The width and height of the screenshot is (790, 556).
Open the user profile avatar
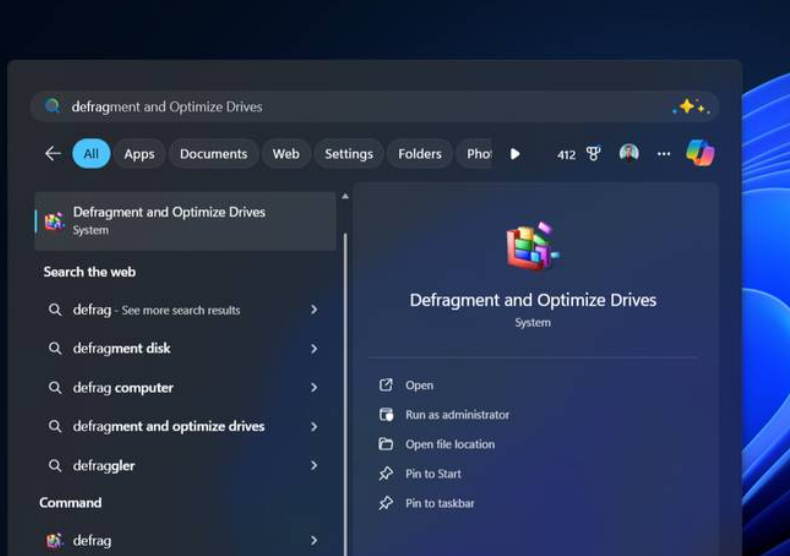629,153
